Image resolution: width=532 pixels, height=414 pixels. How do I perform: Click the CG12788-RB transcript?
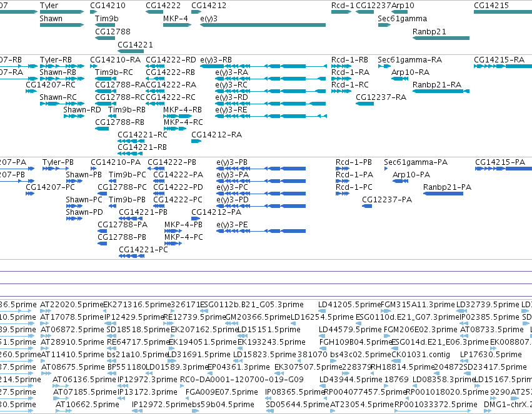point(102,129)
